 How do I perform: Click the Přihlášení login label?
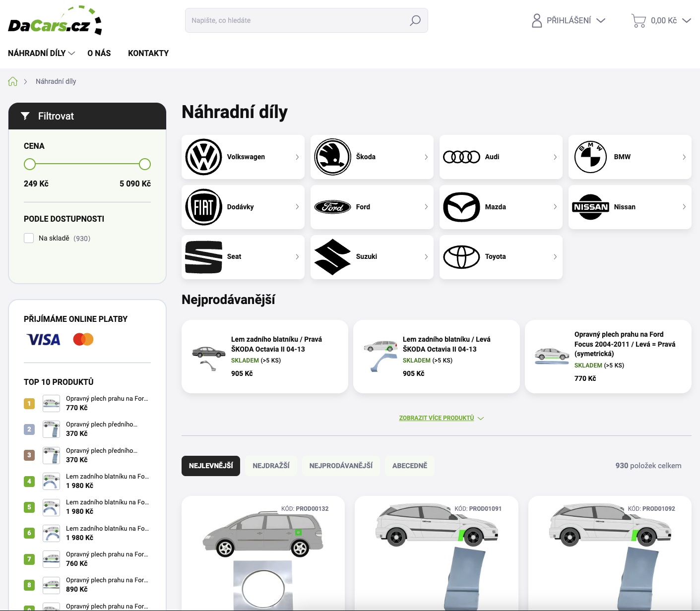[x=569, y=20]
